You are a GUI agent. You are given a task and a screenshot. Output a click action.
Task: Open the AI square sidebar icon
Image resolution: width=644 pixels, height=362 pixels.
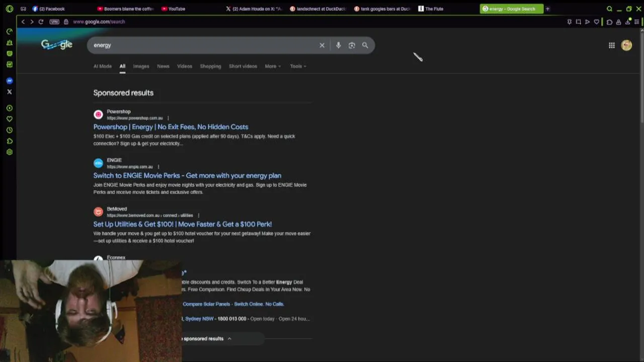tap(9, 64)
